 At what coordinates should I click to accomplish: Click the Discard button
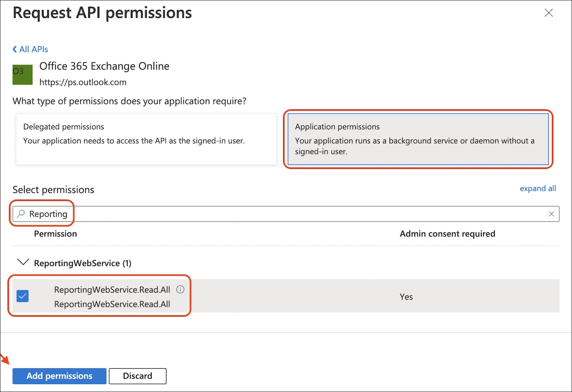click(x=137, y=376)
